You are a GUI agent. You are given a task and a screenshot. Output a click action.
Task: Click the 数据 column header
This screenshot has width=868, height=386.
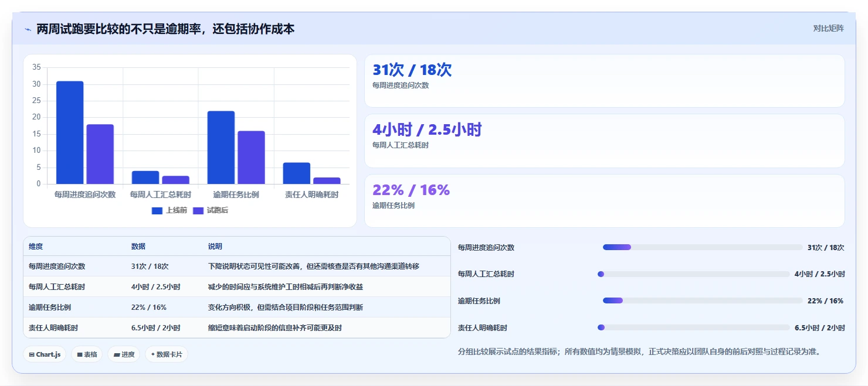(138, 247)
